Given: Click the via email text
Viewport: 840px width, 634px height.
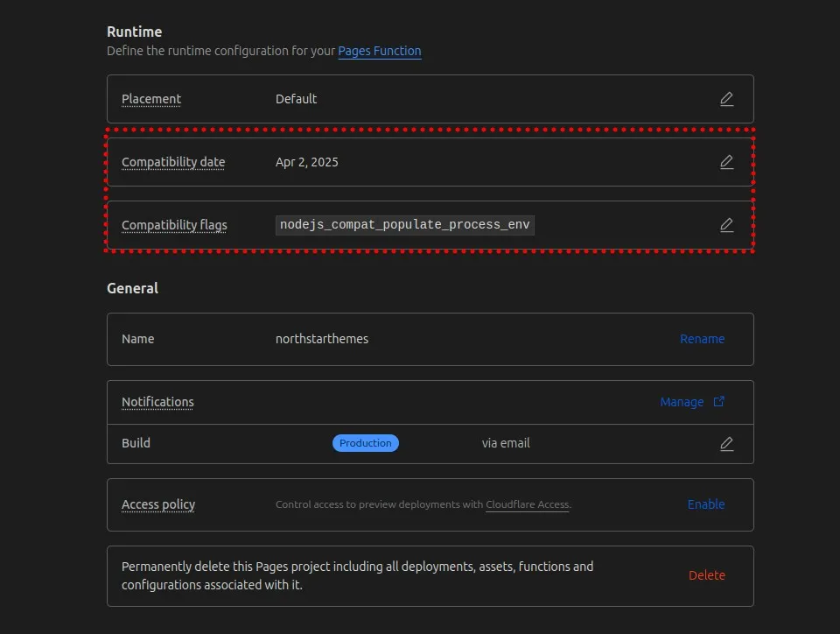Looking at the screenshot, I should (x=505, y=443).
